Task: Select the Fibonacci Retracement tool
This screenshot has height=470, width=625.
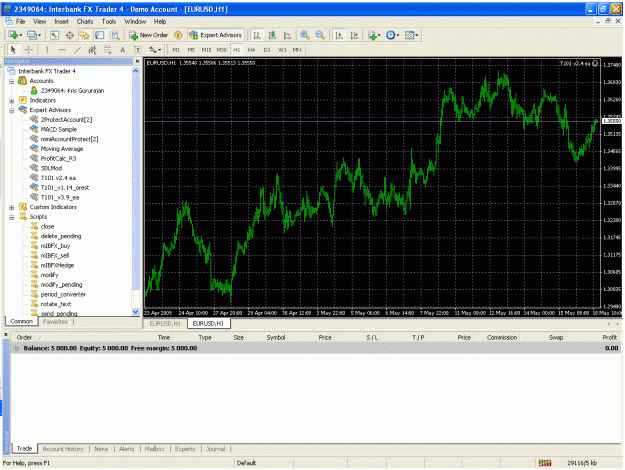Action: tap(108, 50)
